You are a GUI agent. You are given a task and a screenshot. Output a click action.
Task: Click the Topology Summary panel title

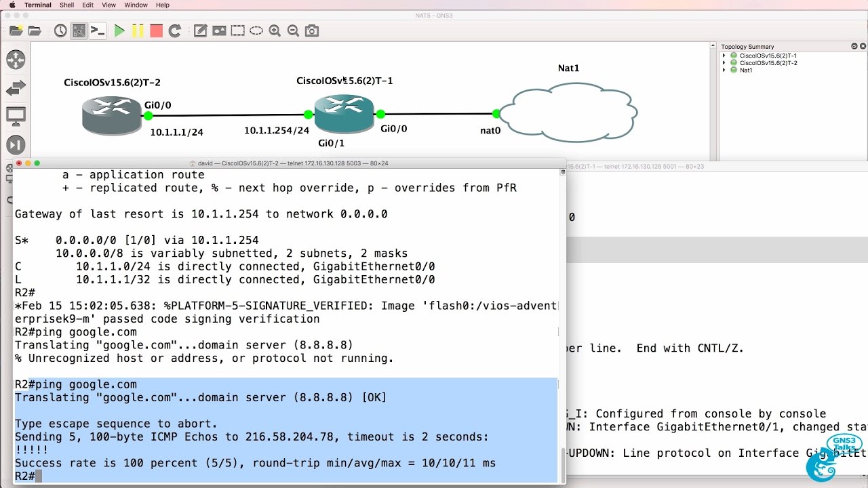[747, 47]
